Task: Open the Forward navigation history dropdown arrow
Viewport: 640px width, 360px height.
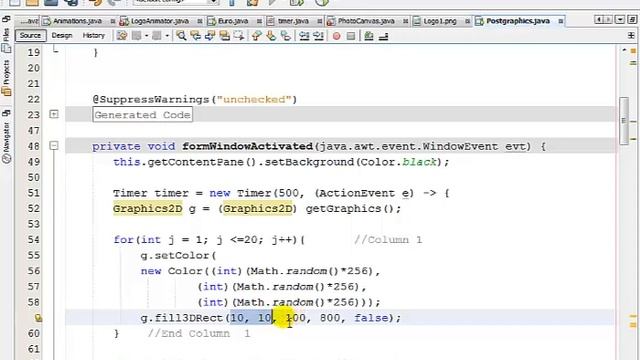Action: pos(167,36)
